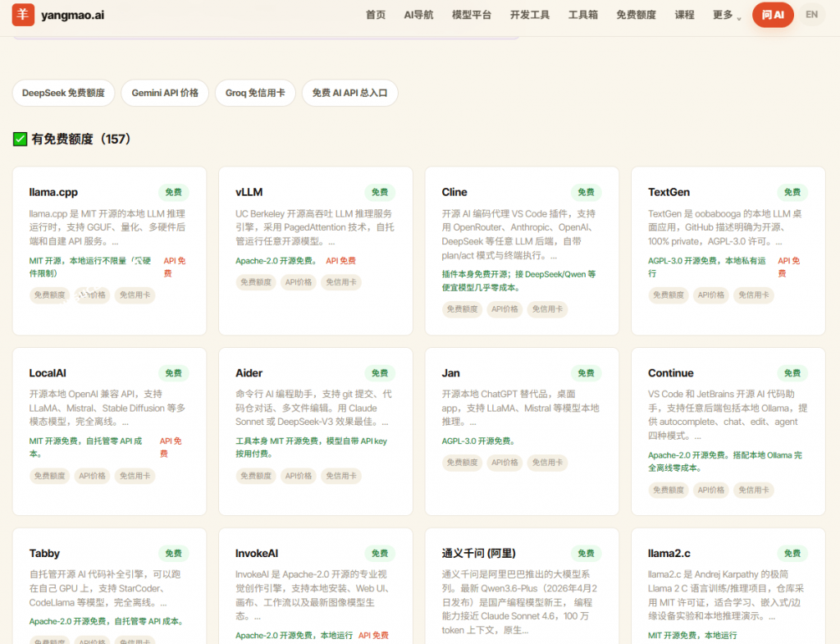Click the 免信用卡 tag in Continue card
Image resolution: width=840 pixels, height=644 pixels.
754,491
